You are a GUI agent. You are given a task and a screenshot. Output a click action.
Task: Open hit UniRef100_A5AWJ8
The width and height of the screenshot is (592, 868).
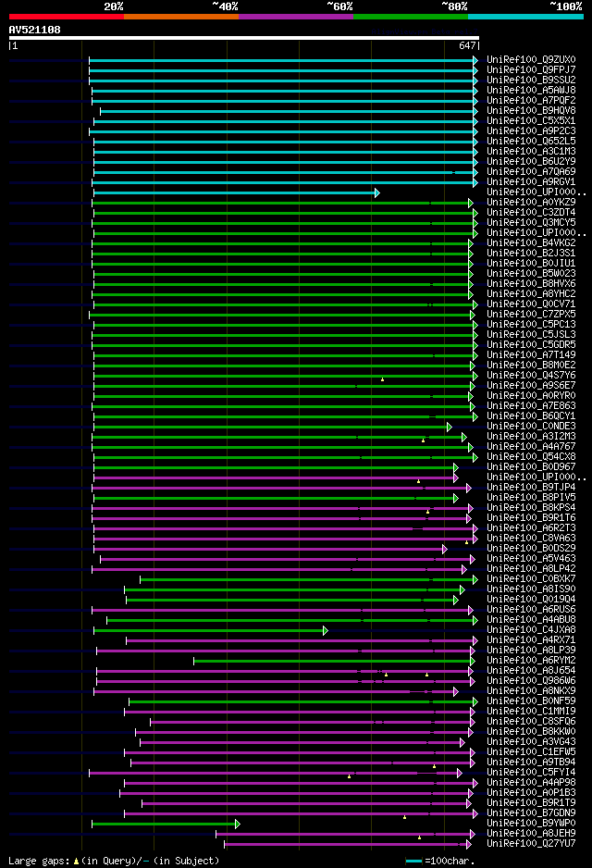coord(531,91)
